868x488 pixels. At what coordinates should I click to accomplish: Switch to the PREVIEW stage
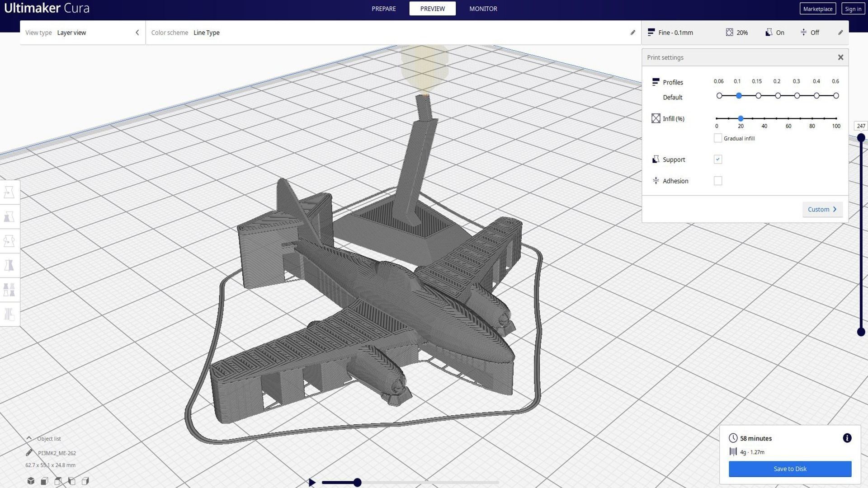(x=432, y=9)
